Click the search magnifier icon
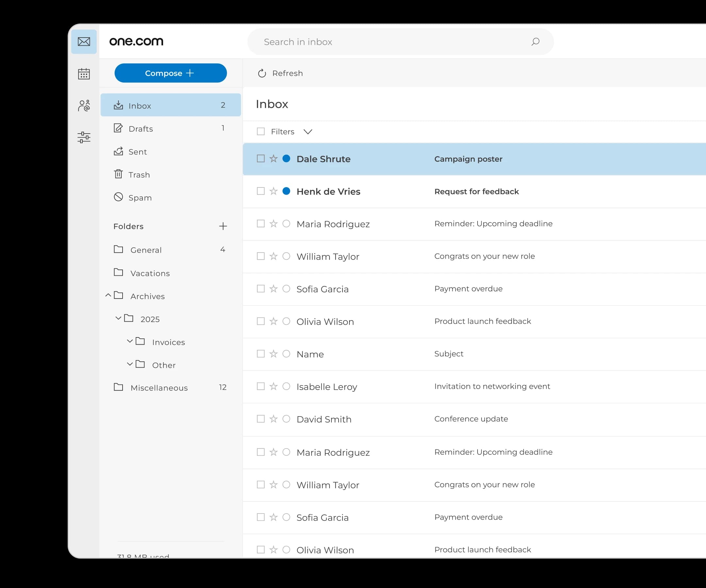Image resolution: width=706 pixels, height=588 pixels. tap(535, 42)
